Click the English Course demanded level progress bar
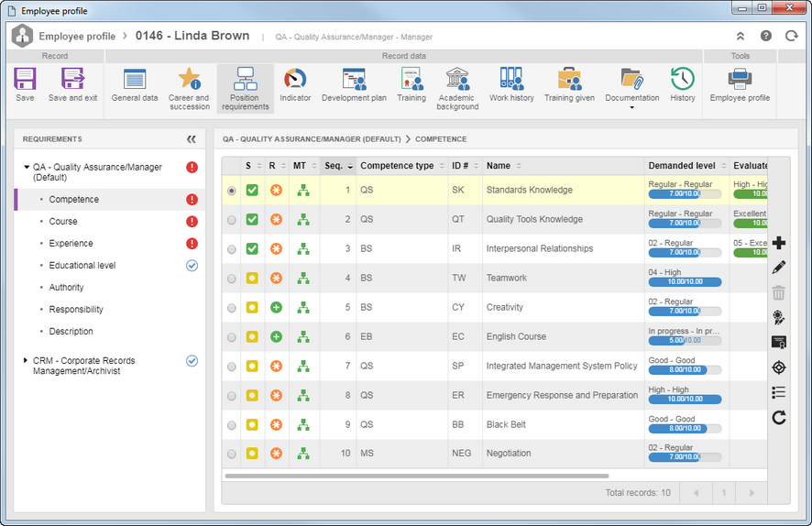Image resolution: width=812 pixels, height=526 pixels. 685,341
